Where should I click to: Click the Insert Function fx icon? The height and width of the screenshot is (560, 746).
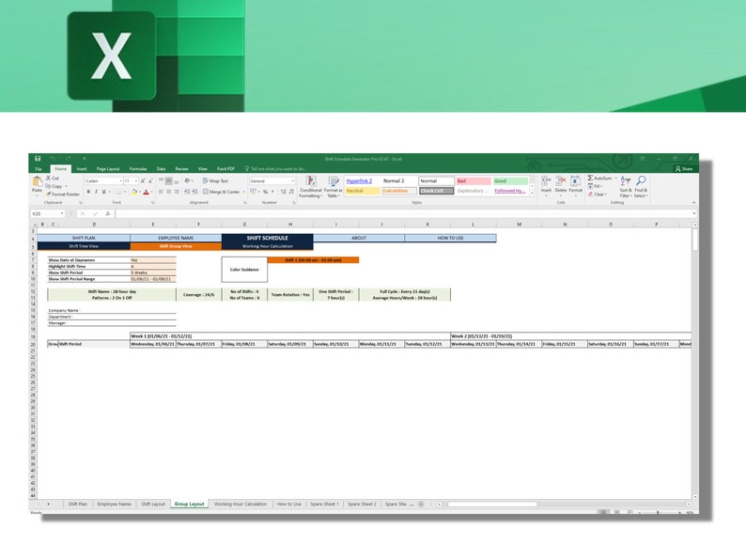pos(108,213)
